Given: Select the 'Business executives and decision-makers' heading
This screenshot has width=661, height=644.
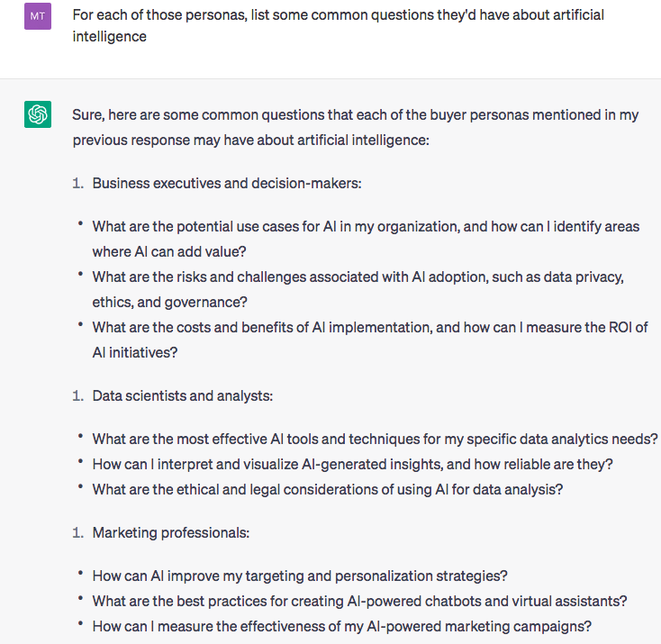Looking at the screenshot, I should pos(227,184).
